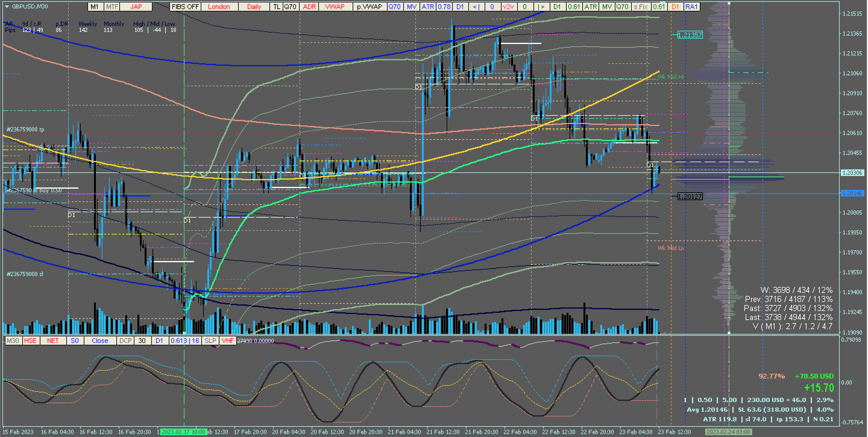Click the SLP button in indicator panel
The image size is (868, 437).
[210, 341]
